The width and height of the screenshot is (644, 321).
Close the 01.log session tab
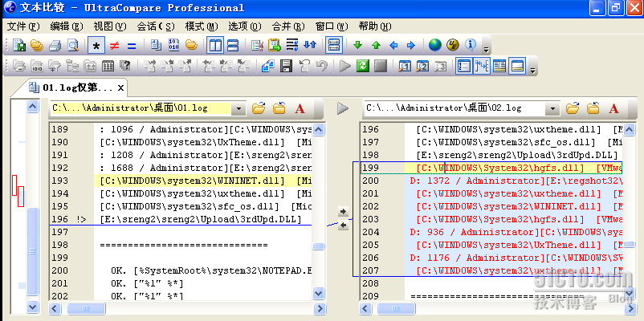coord(120,87)
